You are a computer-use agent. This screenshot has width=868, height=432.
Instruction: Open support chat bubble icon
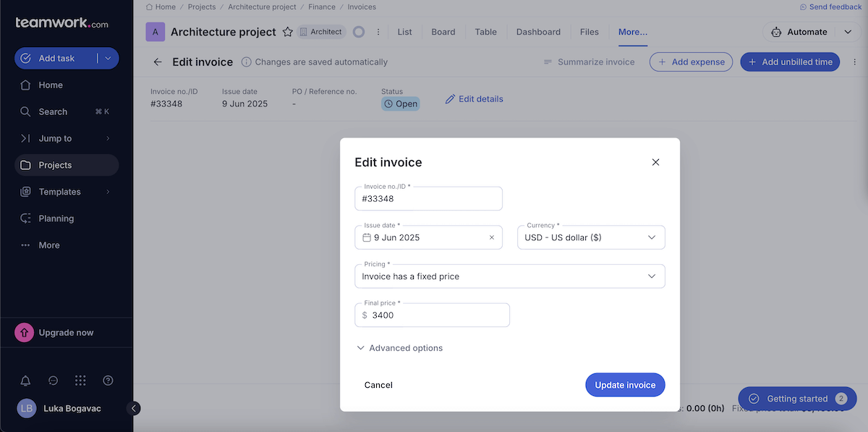52,380
